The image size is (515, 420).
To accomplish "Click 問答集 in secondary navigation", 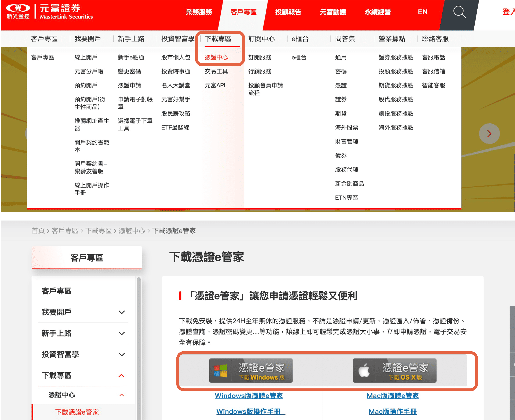I will 345,39.
